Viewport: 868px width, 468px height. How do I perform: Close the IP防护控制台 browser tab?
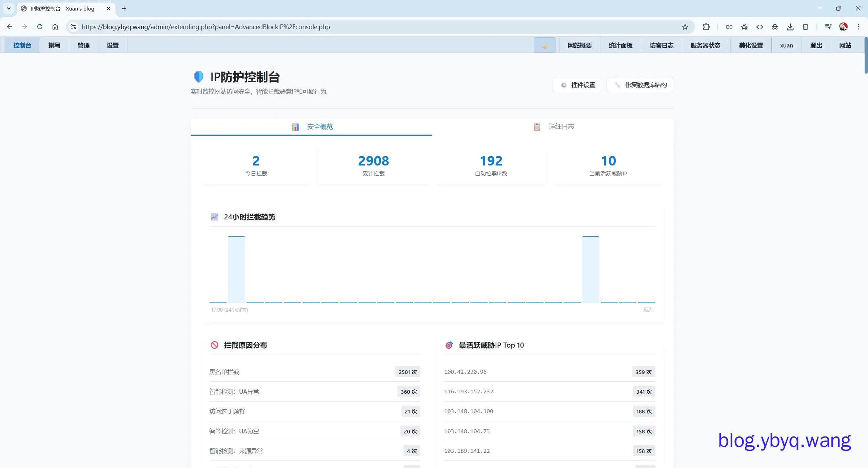[108, 8]
